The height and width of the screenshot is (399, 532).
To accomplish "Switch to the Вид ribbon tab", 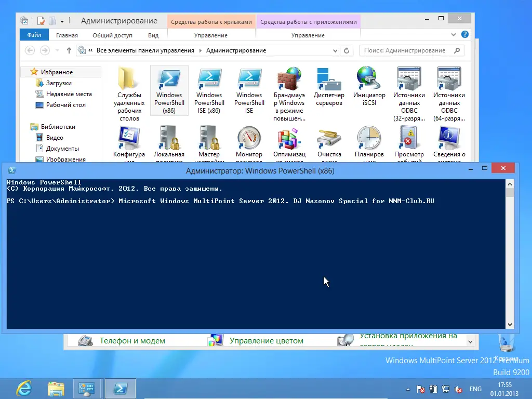I will [153, 35].
